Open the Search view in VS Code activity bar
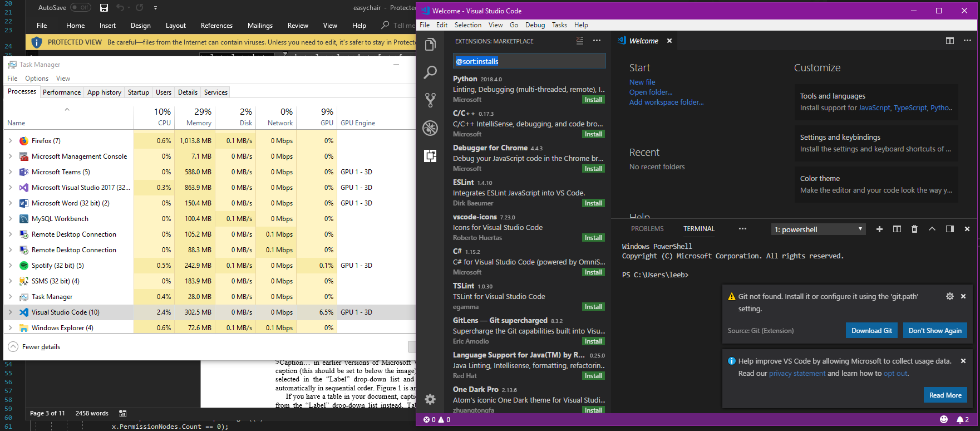 pyautogui.click(x=430, y=72)
